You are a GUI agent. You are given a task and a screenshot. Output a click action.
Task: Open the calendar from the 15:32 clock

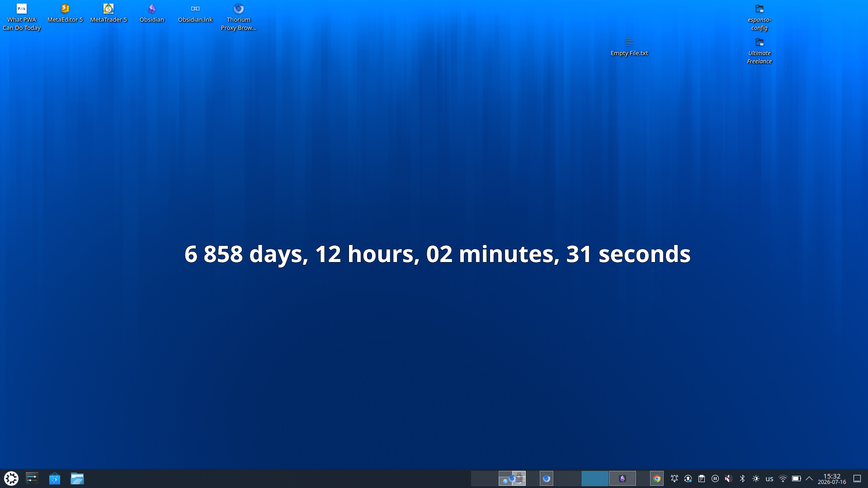pyautogui.click(x=832, y=479)
